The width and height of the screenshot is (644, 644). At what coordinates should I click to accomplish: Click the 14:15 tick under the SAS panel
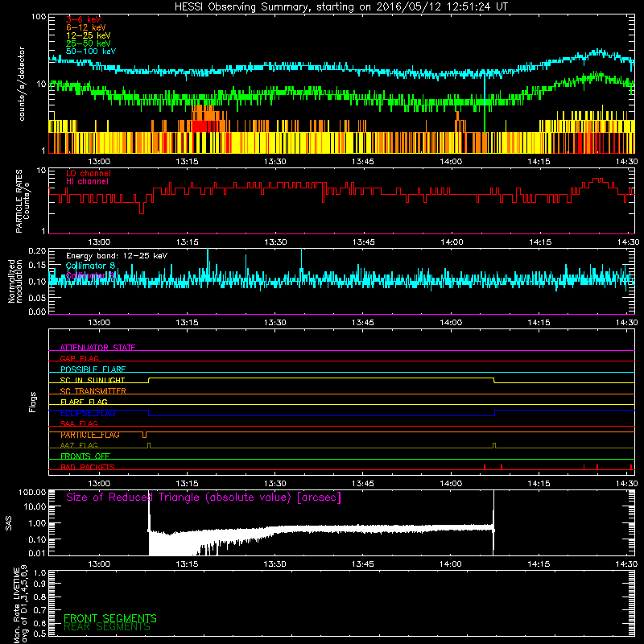pos(539,564)
